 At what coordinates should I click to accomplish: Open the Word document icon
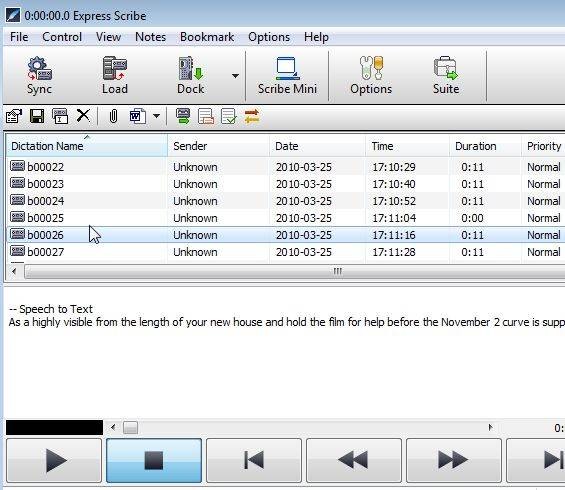[x=138, y=116]
